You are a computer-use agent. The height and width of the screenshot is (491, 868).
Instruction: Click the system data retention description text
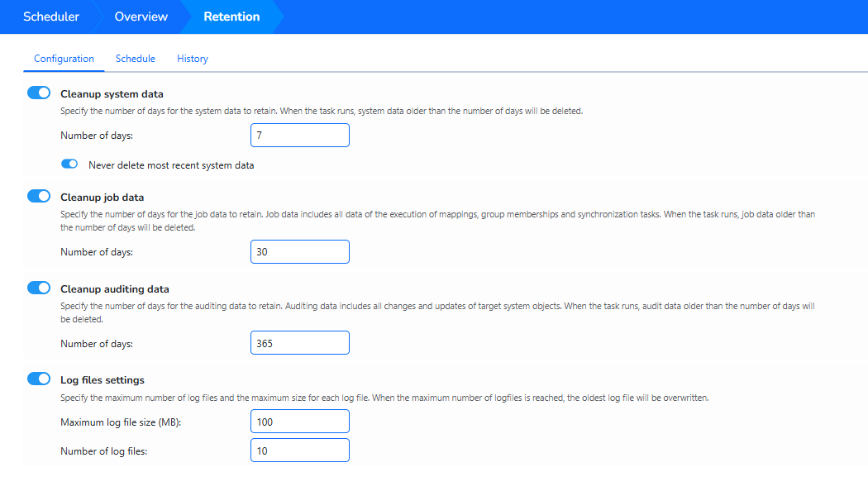pos(322,111)
